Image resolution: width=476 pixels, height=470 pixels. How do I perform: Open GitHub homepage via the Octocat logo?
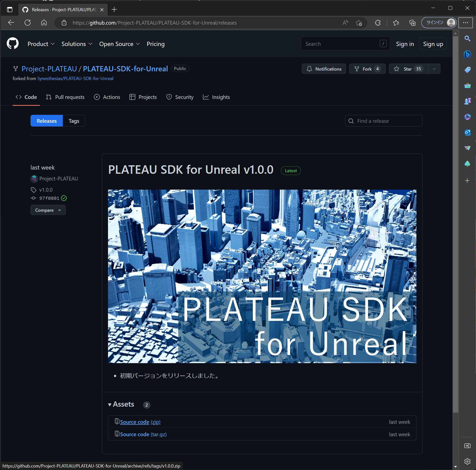pos(12,43)
